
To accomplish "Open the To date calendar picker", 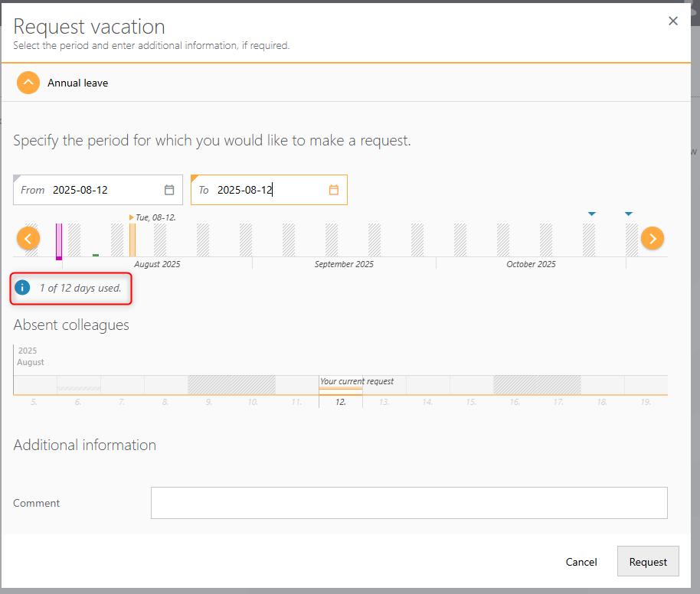I will coord(334,190).
